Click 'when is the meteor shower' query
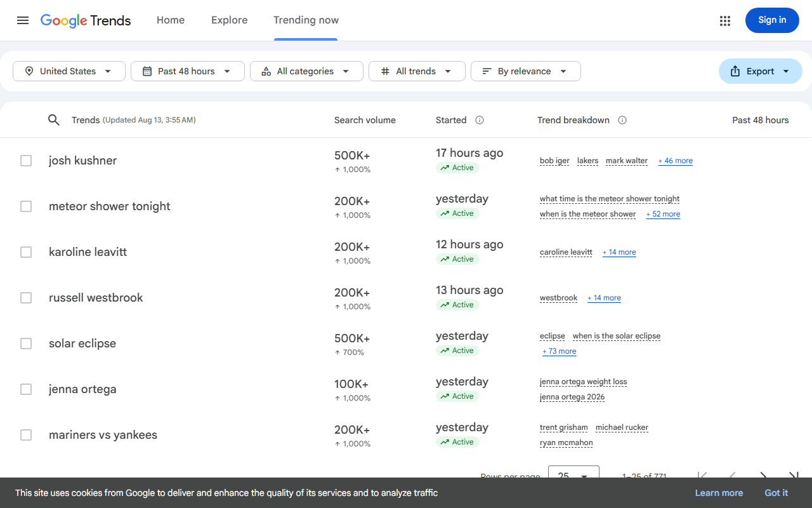 click(x=587, y=214)
